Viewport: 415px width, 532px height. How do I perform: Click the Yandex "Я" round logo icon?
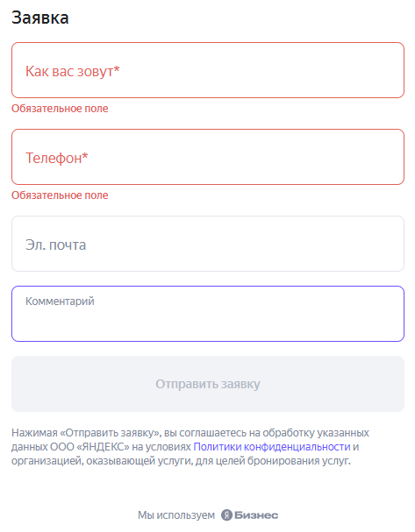226,515
